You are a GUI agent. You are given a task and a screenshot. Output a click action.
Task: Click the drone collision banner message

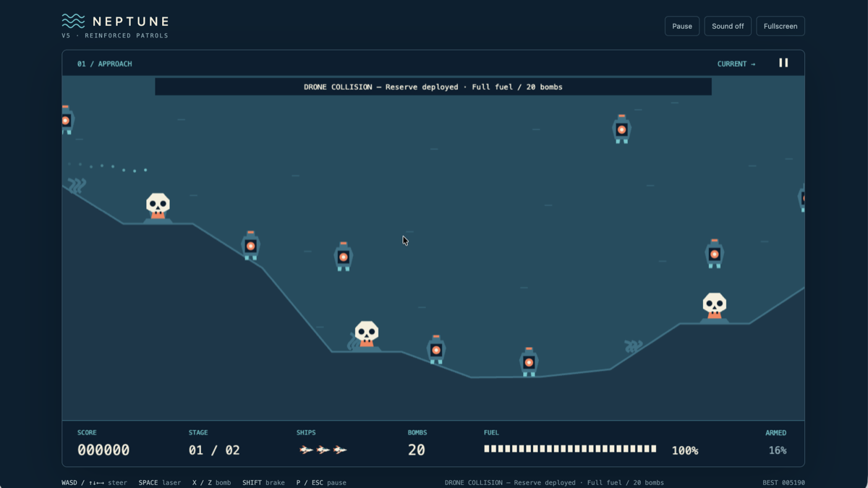point(433,87)
